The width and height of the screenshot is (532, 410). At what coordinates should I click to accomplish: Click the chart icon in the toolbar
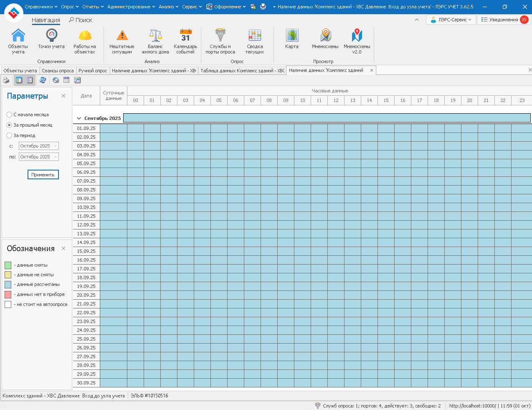click(x=77, y=80)
